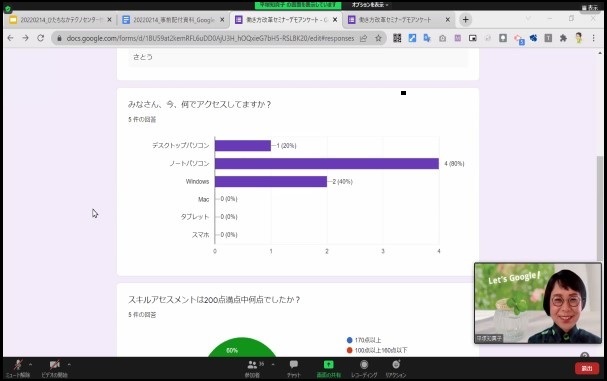This screenshot has width=607, height=381.
Task: Open the red extension with badge
Action: (518, 39)
